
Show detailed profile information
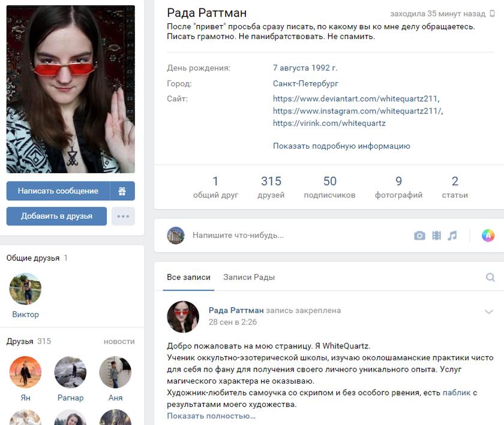pos(341,146)
